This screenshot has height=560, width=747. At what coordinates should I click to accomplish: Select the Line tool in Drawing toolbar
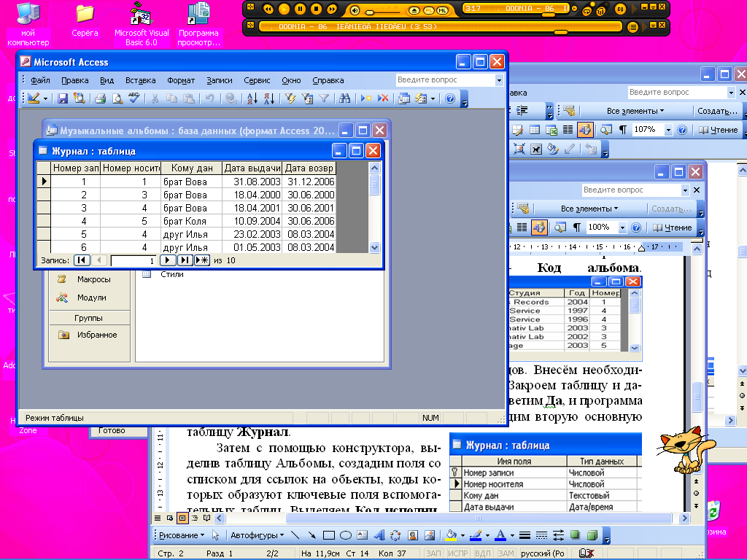click(295, 535)
